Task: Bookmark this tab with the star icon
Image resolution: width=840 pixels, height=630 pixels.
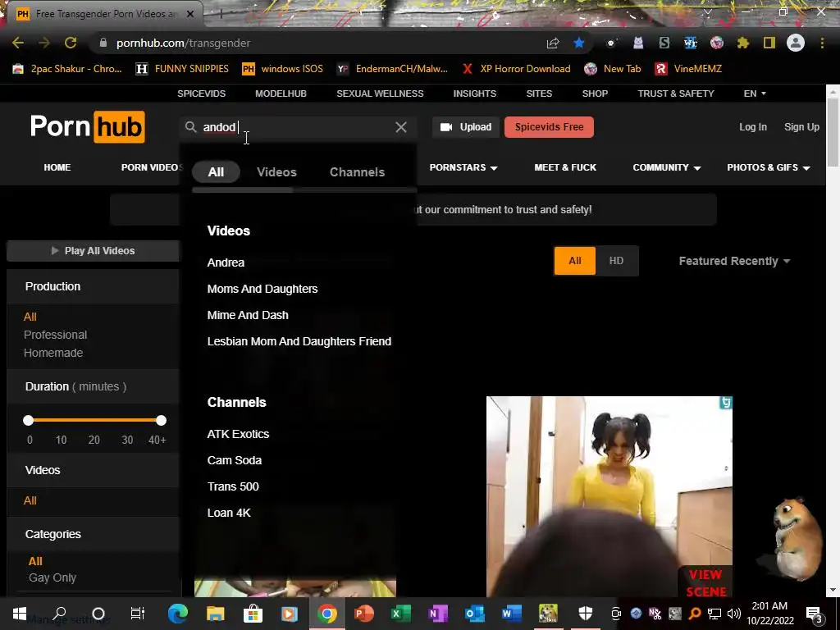Action: 579,43
